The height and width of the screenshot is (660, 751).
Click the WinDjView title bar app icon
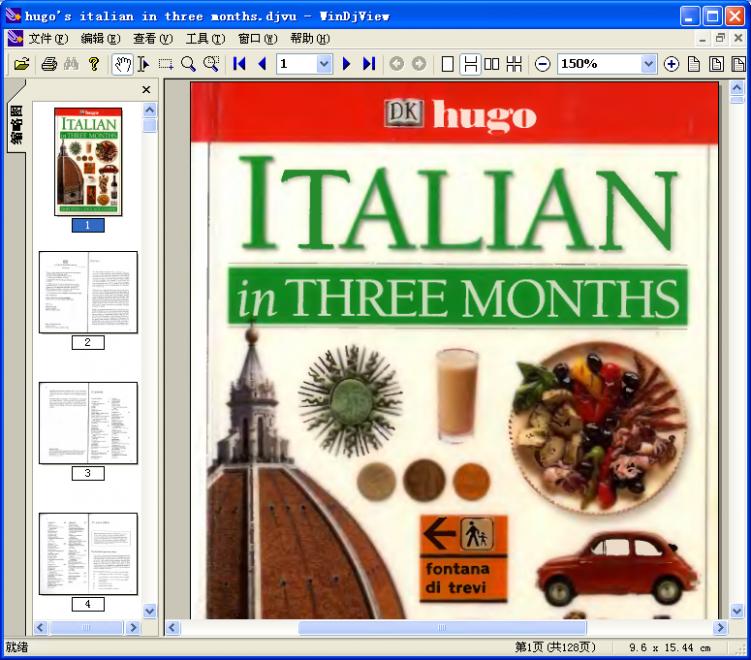point(12,16)
